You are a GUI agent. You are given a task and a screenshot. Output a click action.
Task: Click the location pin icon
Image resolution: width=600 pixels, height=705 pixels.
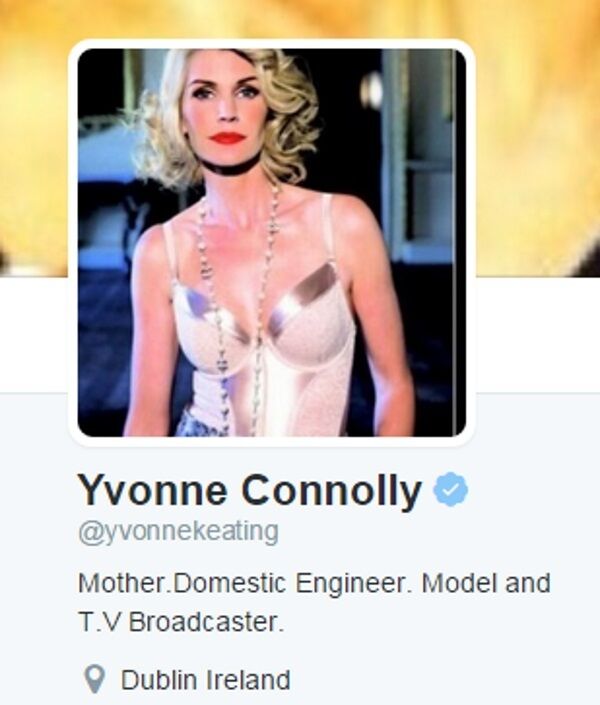[x=95, y=679]
